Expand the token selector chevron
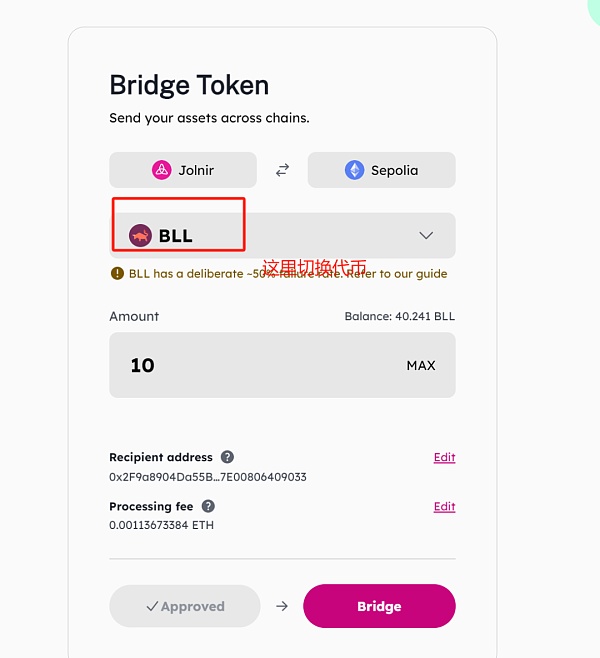The image size is (600, 658). tap(426, 236)
